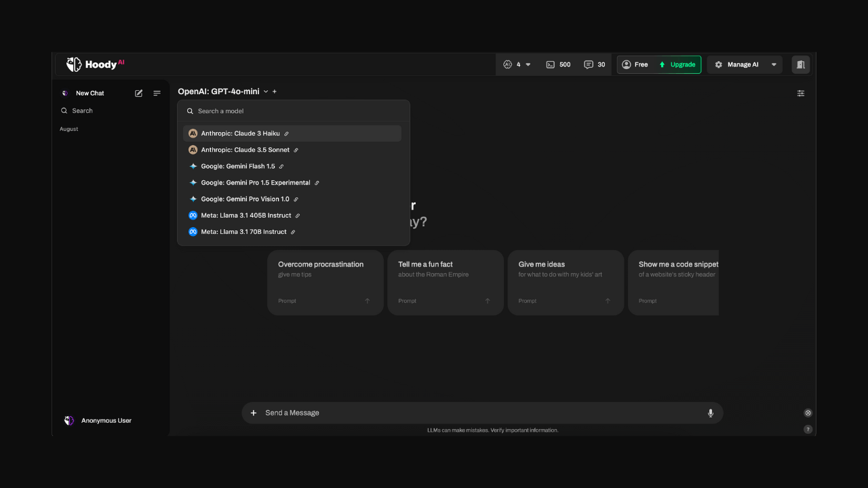Click the New Chat avatar icon in sidebar

click(65, 93)
